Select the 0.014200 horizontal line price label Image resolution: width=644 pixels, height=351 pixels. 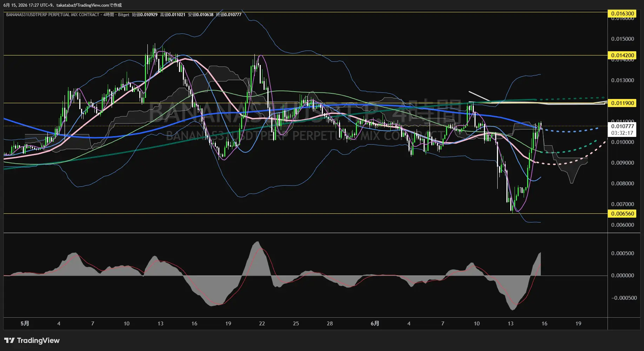tap(622, 55)
